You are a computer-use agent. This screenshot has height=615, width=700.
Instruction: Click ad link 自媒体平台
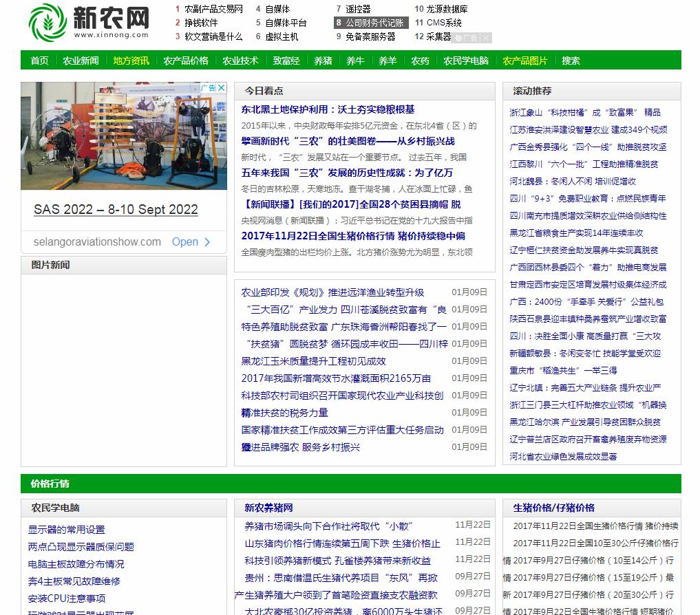[x=286, y=23]
